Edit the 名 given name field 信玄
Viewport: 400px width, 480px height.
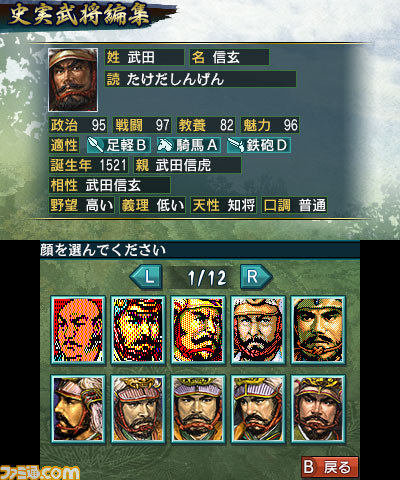(x=229, y=57)
